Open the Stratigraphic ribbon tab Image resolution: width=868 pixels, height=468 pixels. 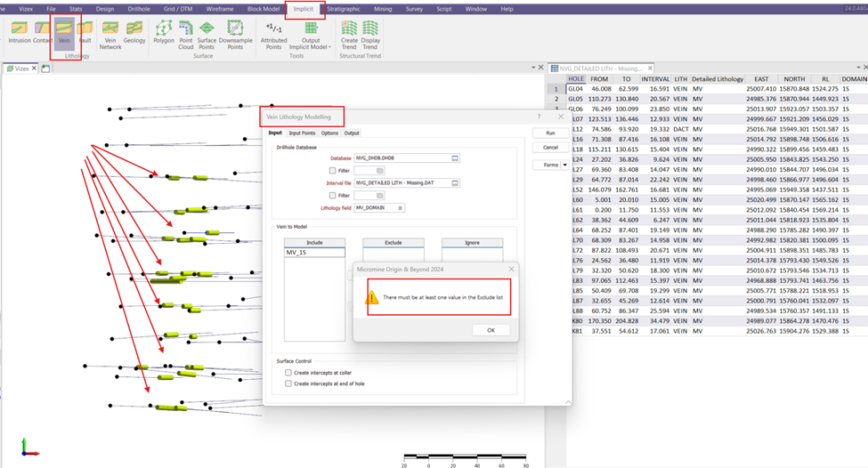click(345, 9)
